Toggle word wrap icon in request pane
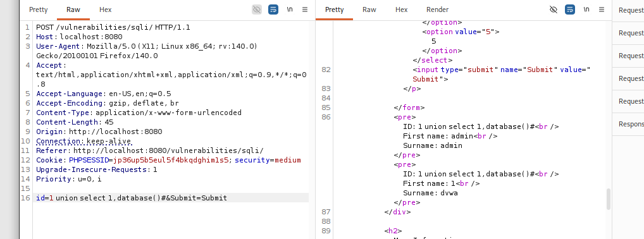The image size is (644, 239). 273,9
